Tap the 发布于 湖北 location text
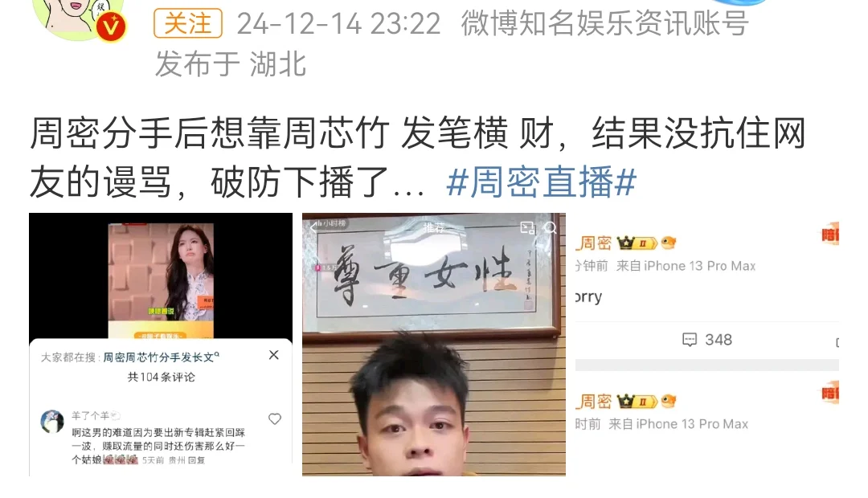 click(x=231, y=64)
